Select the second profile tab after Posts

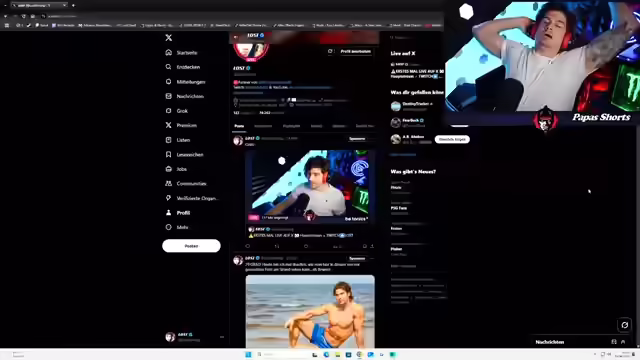263,126
